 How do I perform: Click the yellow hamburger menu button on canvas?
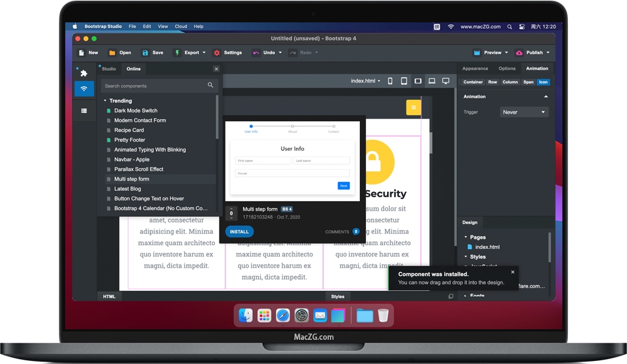[x=413, y=107]
